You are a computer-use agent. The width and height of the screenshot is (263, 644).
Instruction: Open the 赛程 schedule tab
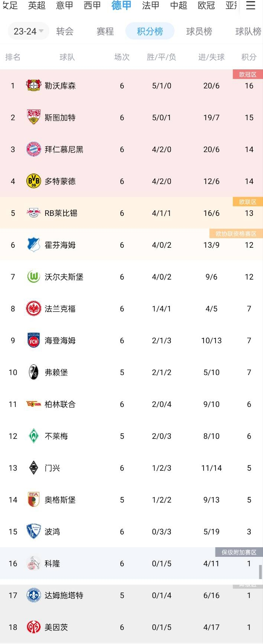click(105, 32)
